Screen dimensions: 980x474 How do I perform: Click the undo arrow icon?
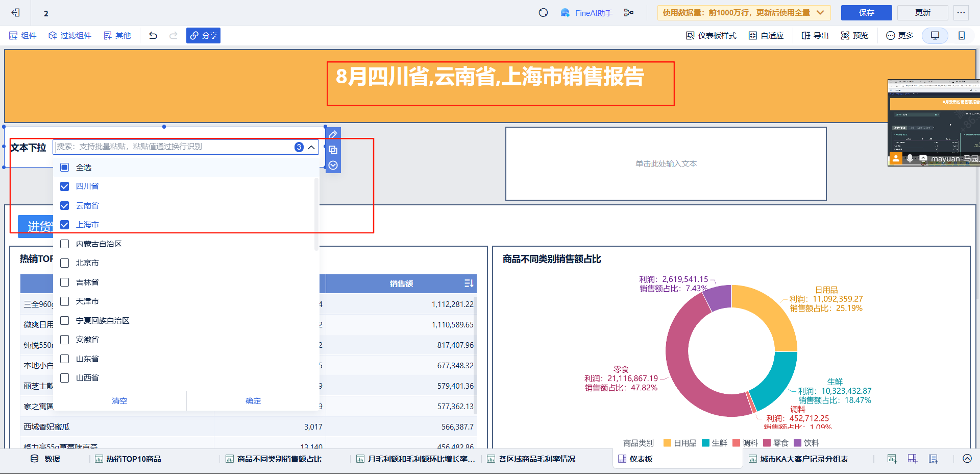point(153,35)
